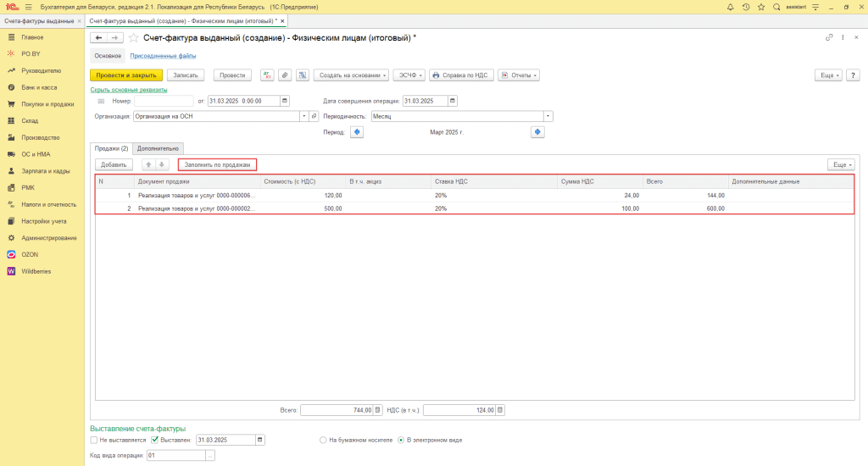Open the form options three-dot icon
This screenshot has width=868, height=466.
(x=843, y=37)
